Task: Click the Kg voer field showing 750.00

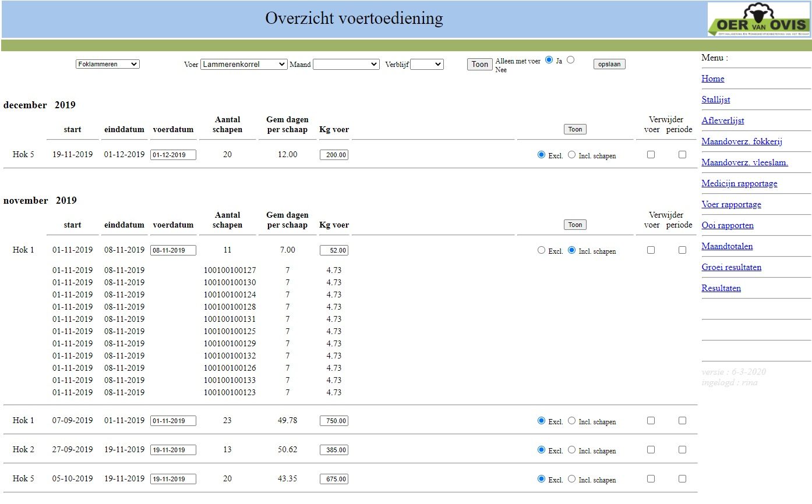Action: tap(334, 421)
